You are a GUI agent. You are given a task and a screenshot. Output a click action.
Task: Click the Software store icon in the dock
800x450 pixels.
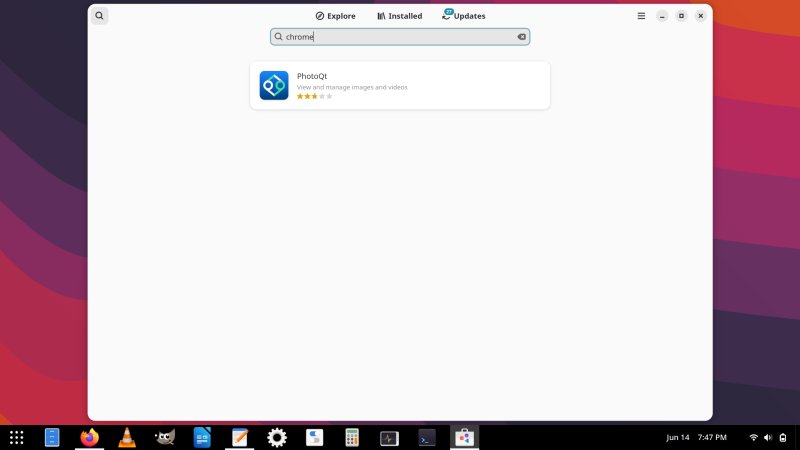(464, 437)
